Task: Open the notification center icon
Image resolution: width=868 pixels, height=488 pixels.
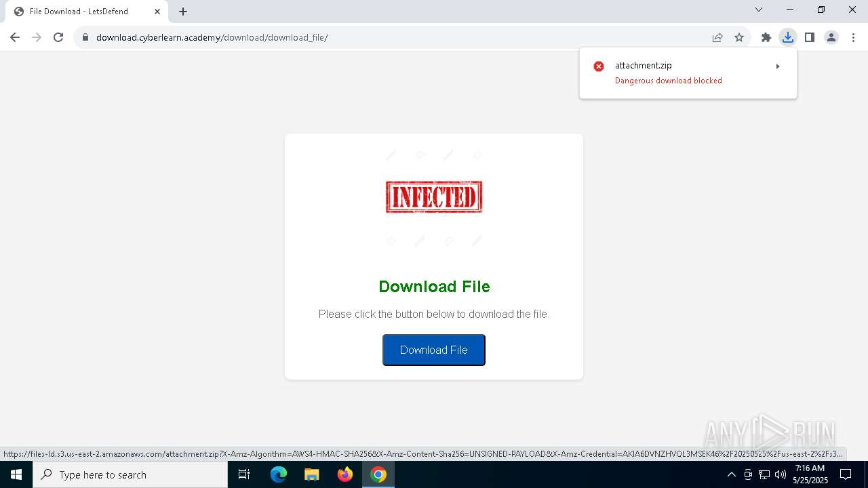Action: 846,474
